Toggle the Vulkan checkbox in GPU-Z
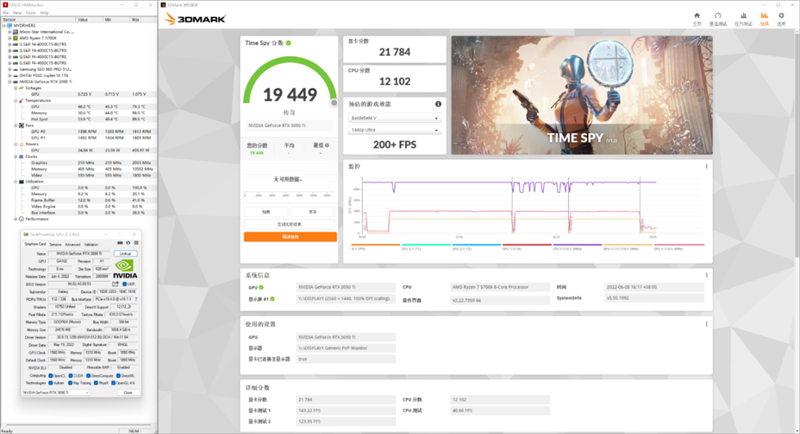Image resolution: width=800 pixels, height=434 pixels. click(x=51, y=383)
